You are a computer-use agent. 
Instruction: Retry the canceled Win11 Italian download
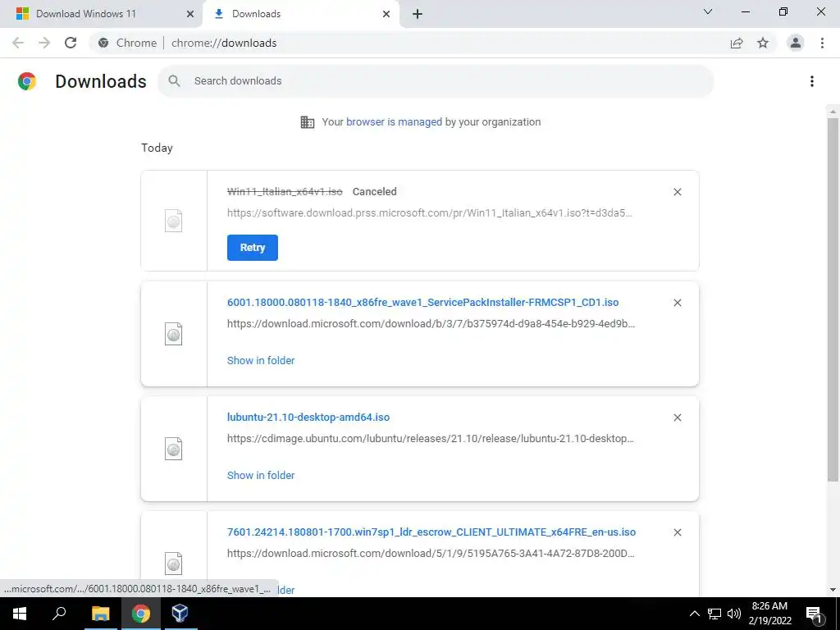pos(253,248)
